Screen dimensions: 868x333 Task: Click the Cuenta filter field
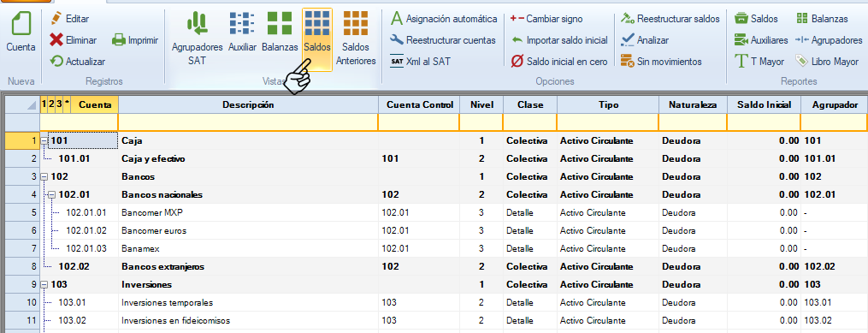[80, 122]
